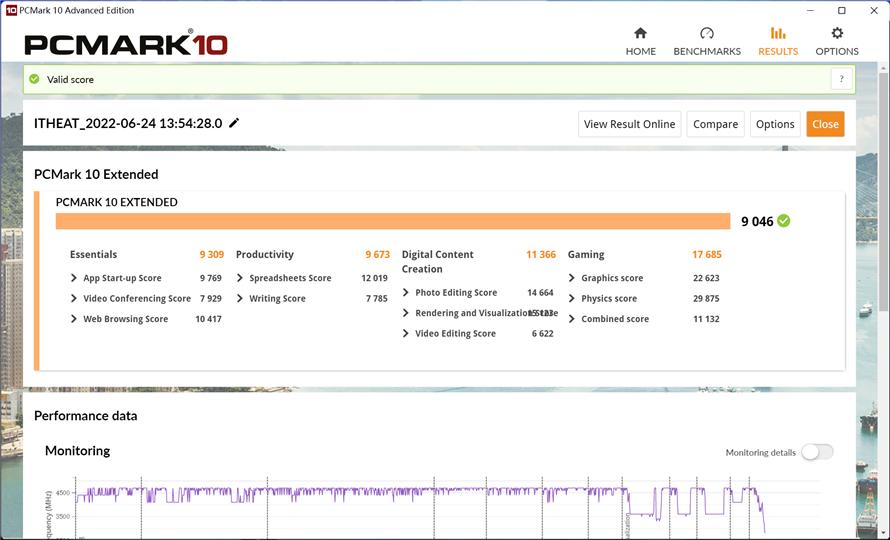This screenshot has height=540, width=890.
Task: Go to the Home icon in navigation
Action: click(640, 33)
